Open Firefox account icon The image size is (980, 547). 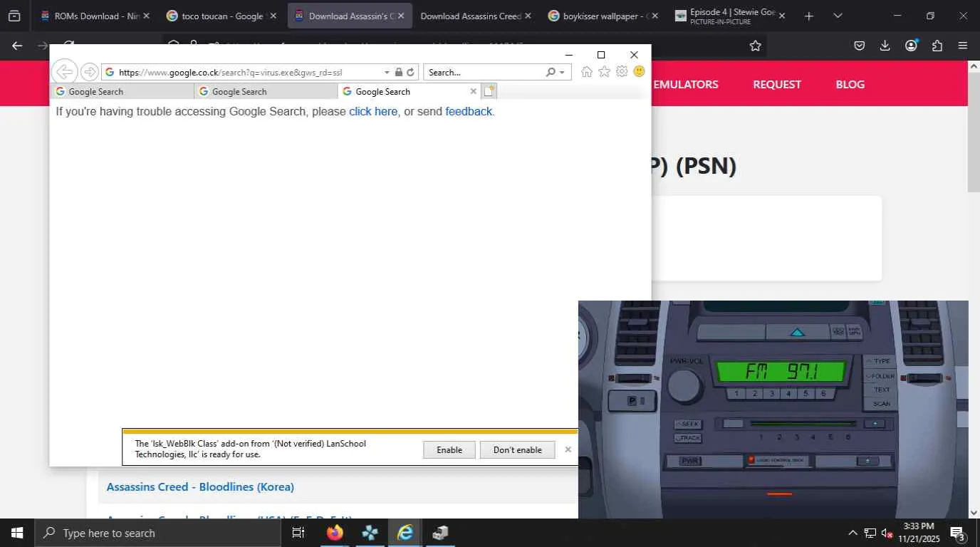[x=911, y=46]
